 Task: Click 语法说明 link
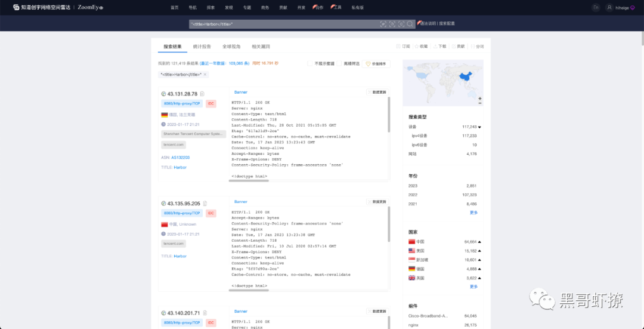pos(427,24)
